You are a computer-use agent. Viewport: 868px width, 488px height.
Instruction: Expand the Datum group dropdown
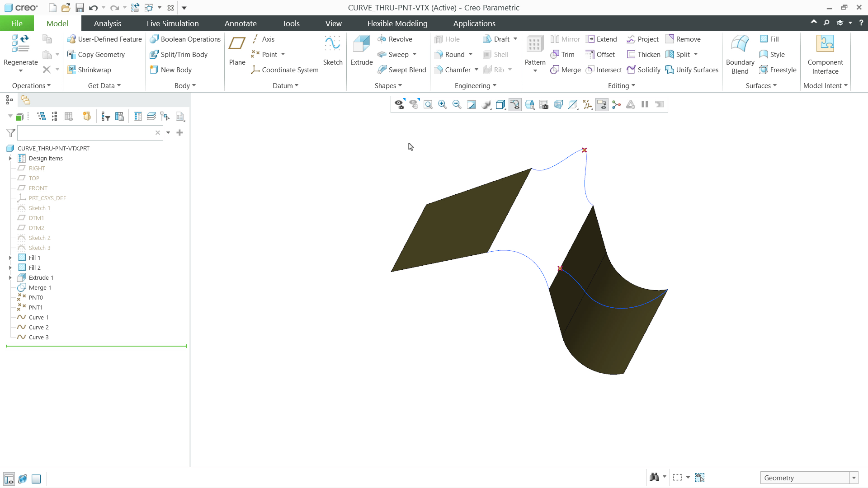[x=285, y=86]
